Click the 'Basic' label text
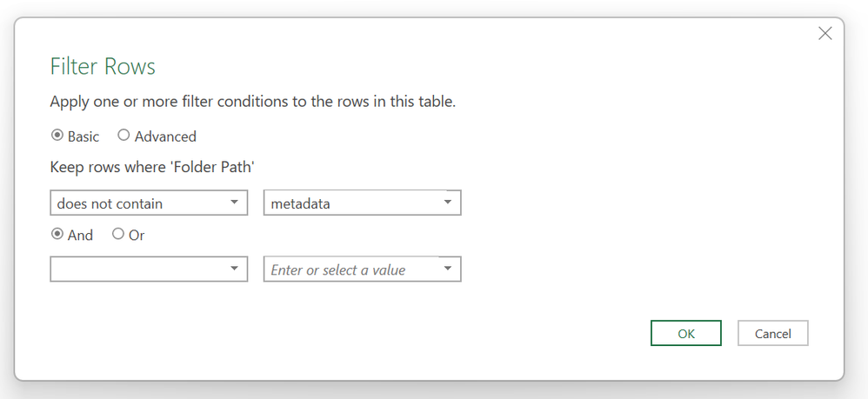The image size is (868, 399). 83,136
